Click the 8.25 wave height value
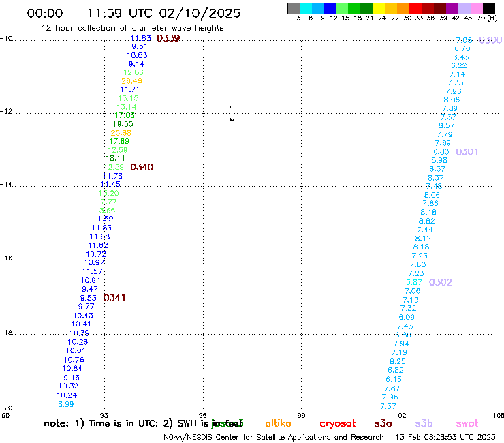 point(398,361)
